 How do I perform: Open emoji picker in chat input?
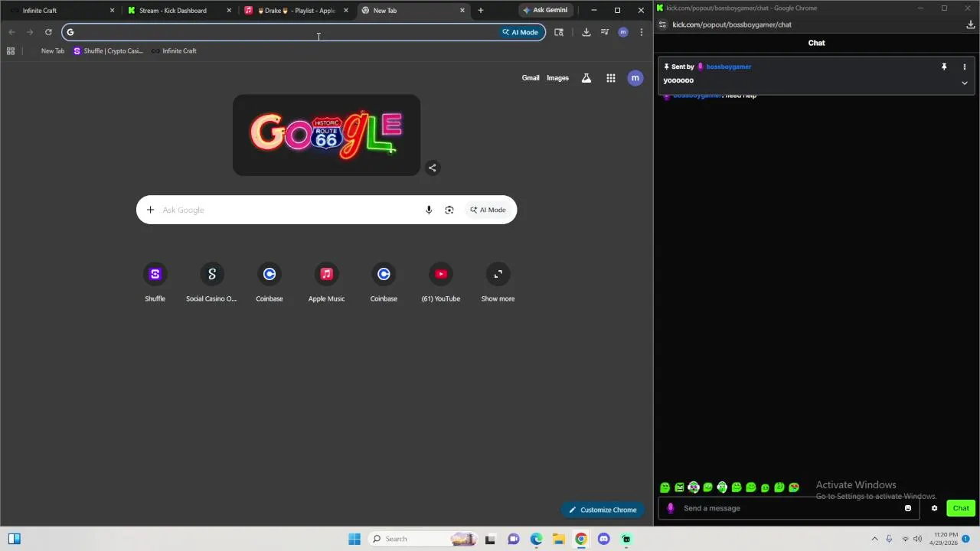pos(908,508)
